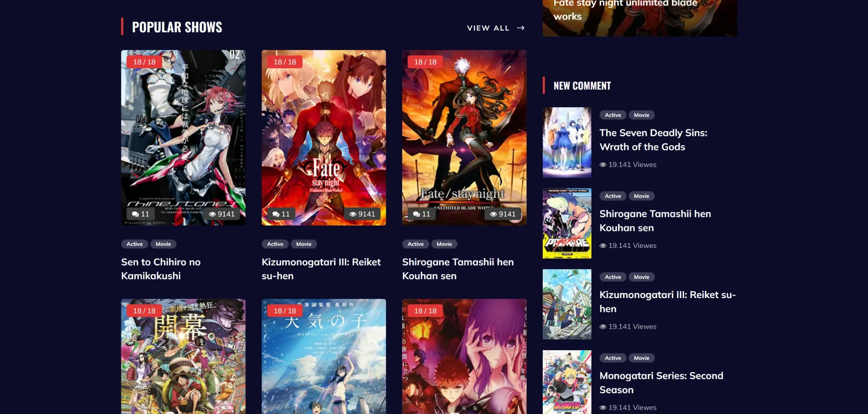
Task: Open Shirogane Tamashii comment thumbnail in New Comment
Action: click(x=567, y=223)
